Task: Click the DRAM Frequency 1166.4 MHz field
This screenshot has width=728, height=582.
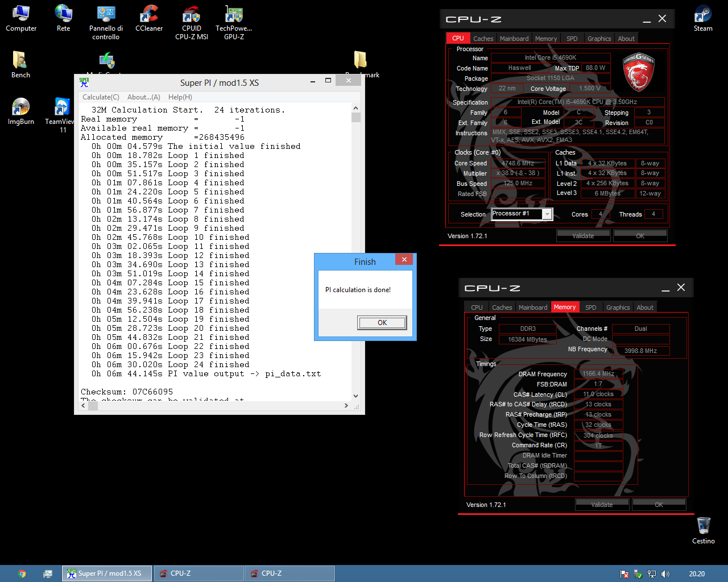Action: pos(598,373)
